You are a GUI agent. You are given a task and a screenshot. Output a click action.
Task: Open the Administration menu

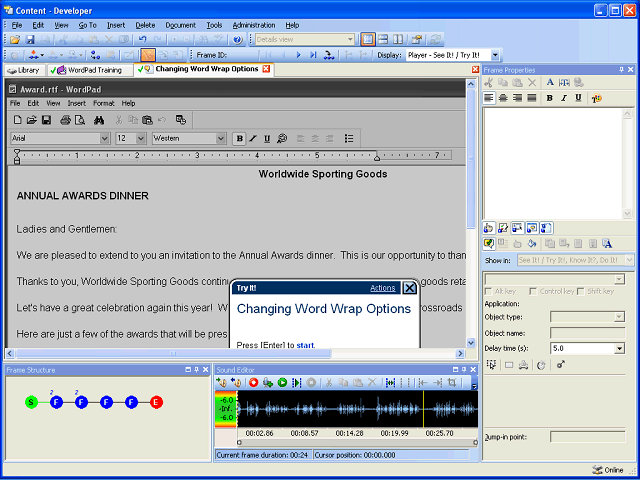coord(253,24)
